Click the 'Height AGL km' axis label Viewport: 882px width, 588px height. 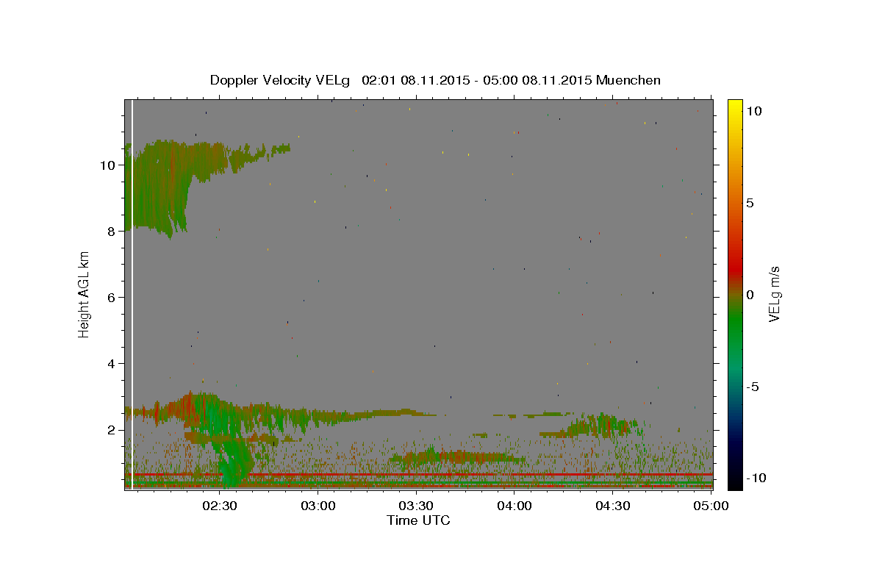[85, 295]
